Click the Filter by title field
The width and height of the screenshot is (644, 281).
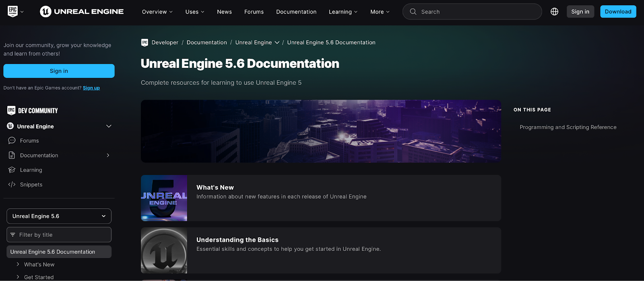pos(59,235)
